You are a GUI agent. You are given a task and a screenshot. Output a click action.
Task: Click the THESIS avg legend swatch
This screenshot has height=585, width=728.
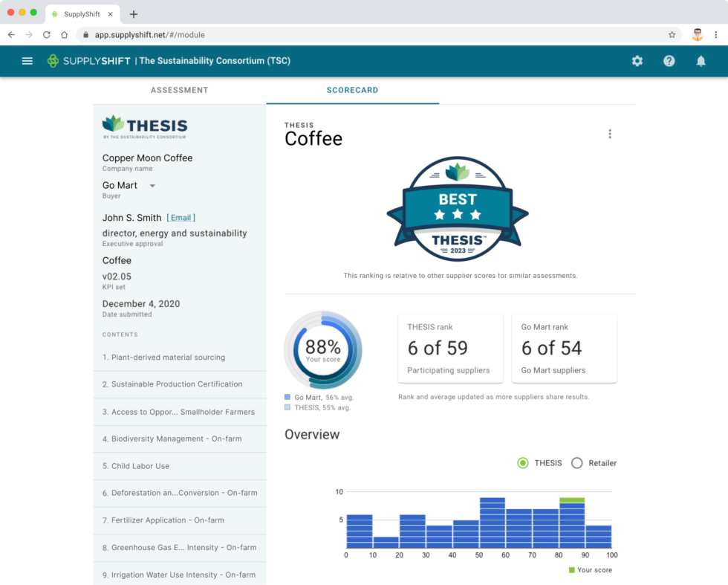(x=287, y=407)
